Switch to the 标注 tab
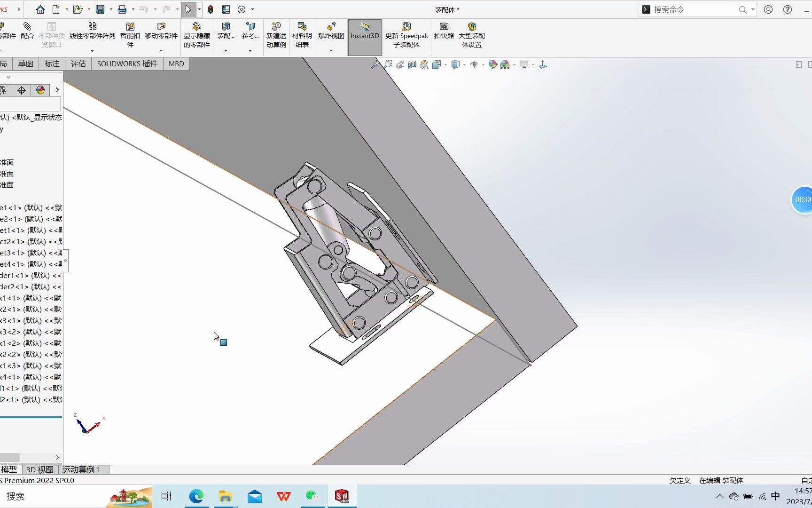Screen dimensions: 812x508 [x=52, y=64]
